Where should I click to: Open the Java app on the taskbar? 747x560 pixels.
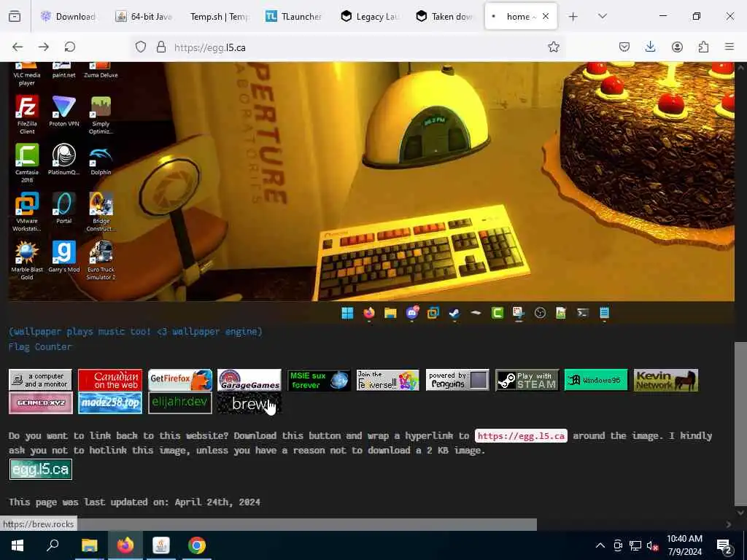(x=161, y=545)
